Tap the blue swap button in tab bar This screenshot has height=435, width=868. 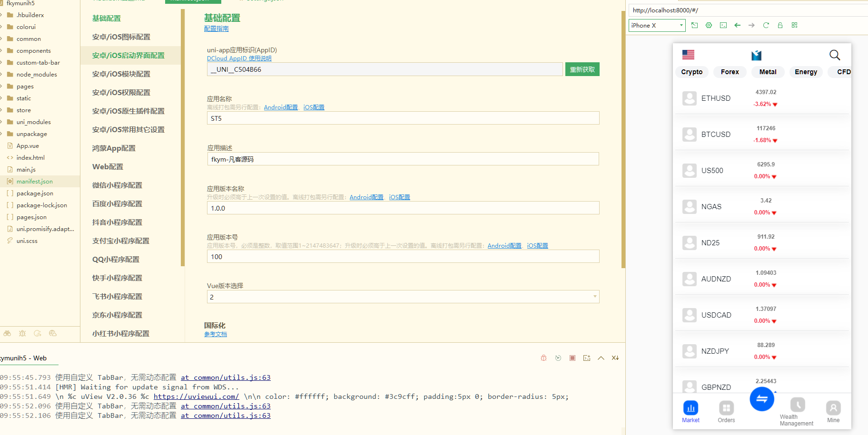[x=761, y=399]
